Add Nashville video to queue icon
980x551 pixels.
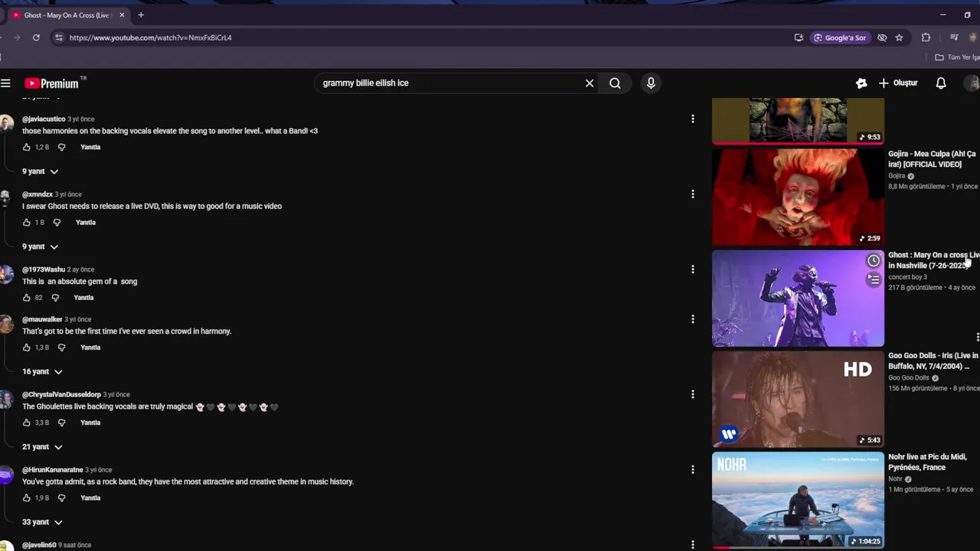coord(874,279)
